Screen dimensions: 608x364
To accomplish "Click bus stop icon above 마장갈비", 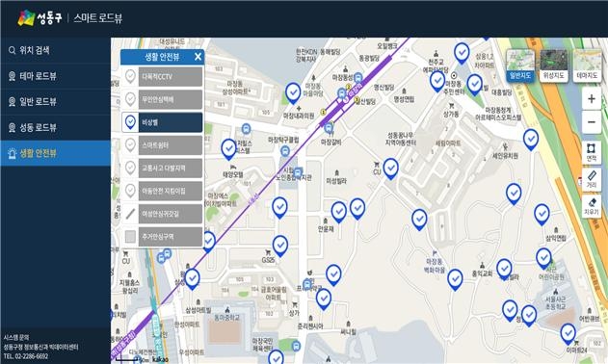I will click(x=329, y=127).
